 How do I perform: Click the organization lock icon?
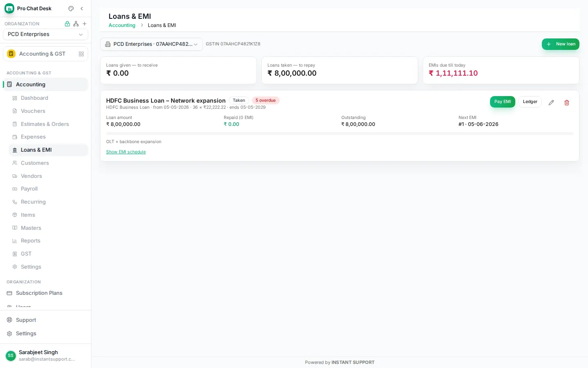pos(67,24)
